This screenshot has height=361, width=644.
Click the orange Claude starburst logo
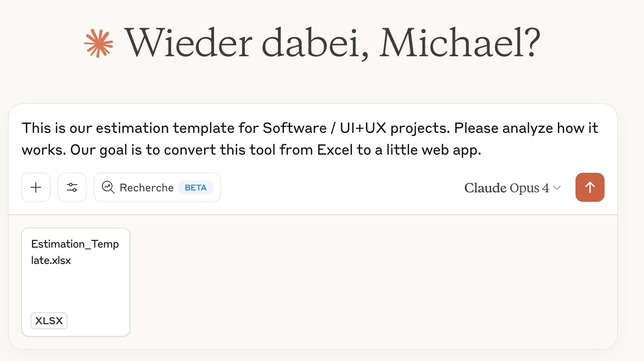click(98, 44)
